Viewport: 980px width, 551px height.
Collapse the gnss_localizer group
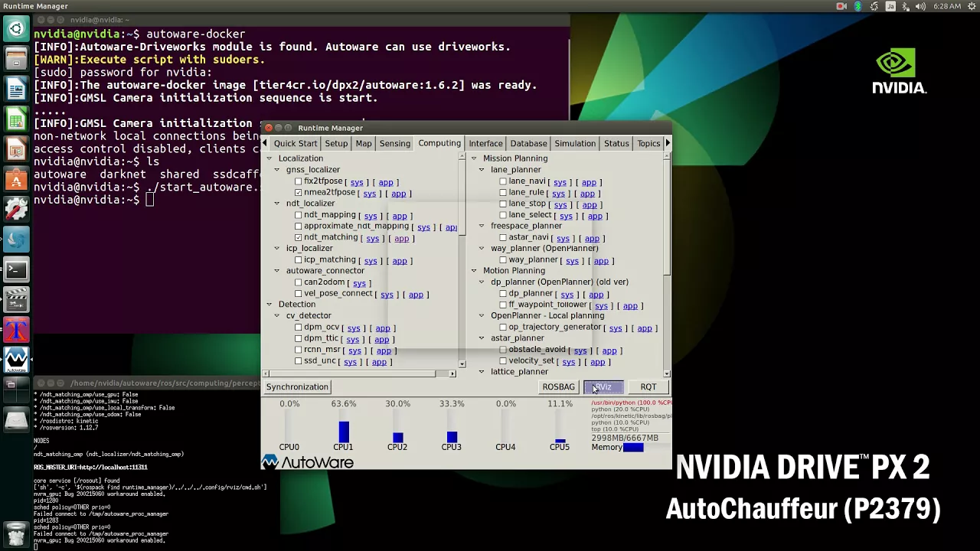tap(277, 170)
